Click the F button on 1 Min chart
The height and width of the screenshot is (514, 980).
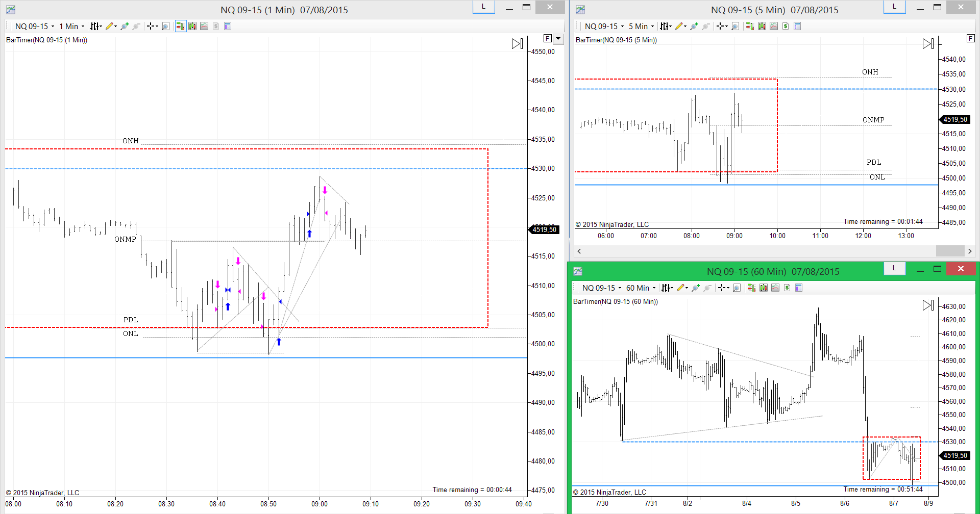pyautogui.click(x=548, y=39)
